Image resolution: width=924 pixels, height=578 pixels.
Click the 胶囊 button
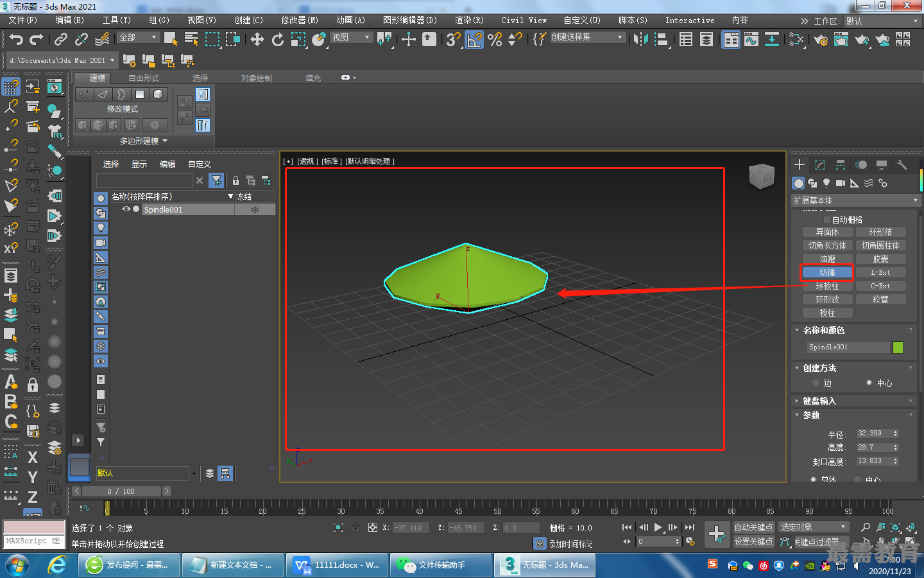pos(880,259)
